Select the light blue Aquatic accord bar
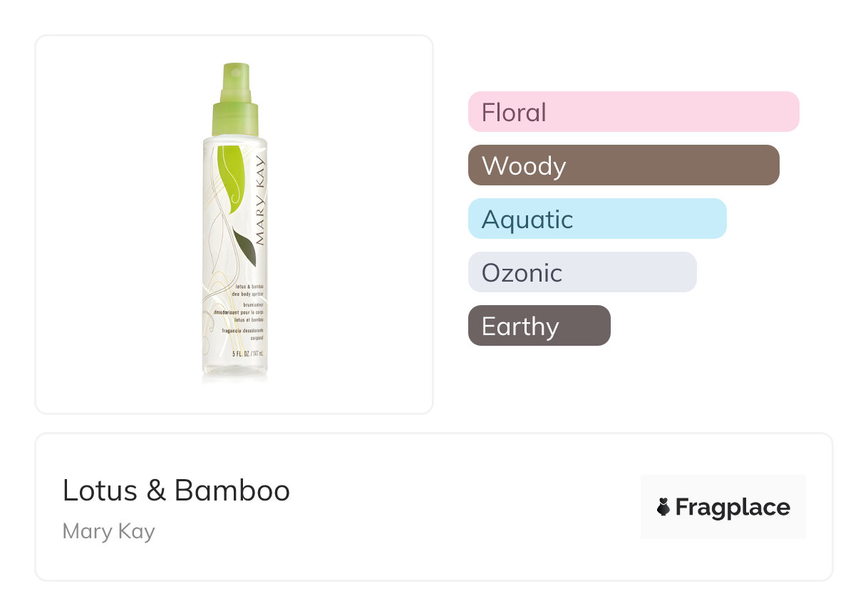 (x=596, y=219)
